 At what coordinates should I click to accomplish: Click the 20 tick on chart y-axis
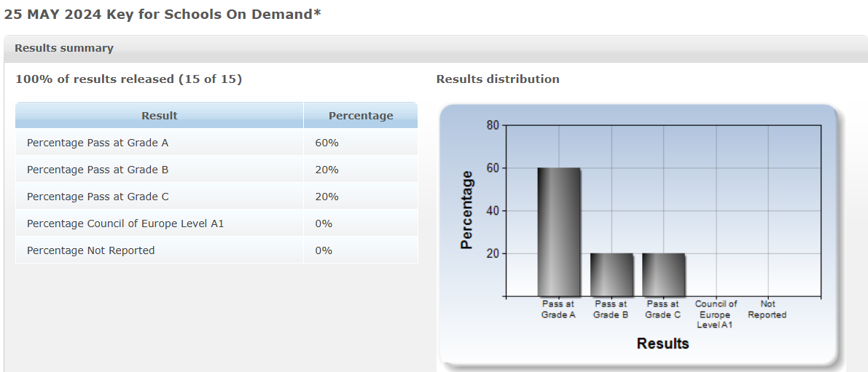(x=493, y=253)
